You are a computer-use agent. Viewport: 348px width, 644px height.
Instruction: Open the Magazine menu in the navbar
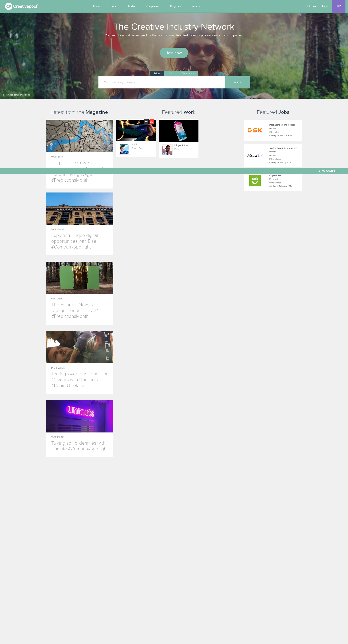(175, 7)
